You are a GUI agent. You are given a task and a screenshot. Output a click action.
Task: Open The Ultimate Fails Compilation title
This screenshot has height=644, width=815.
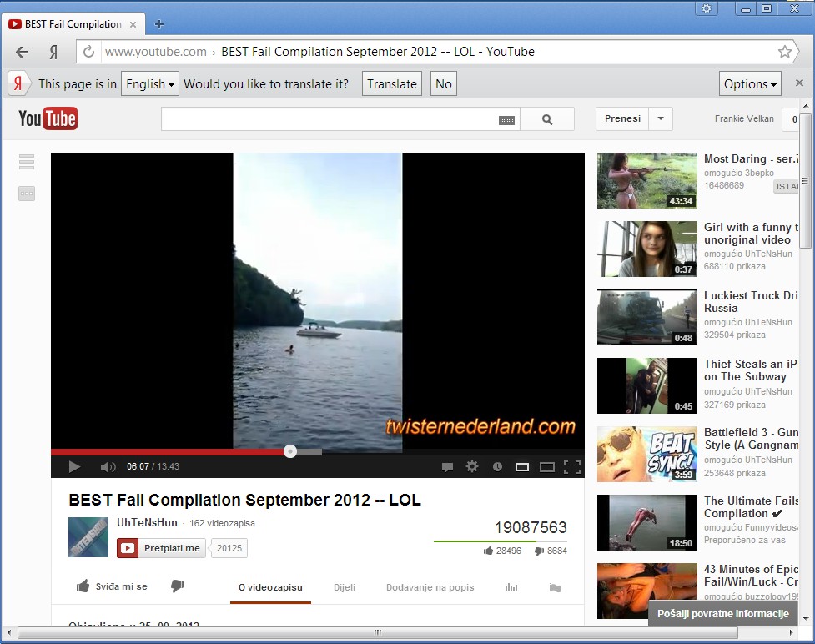(x=751, y=507)
